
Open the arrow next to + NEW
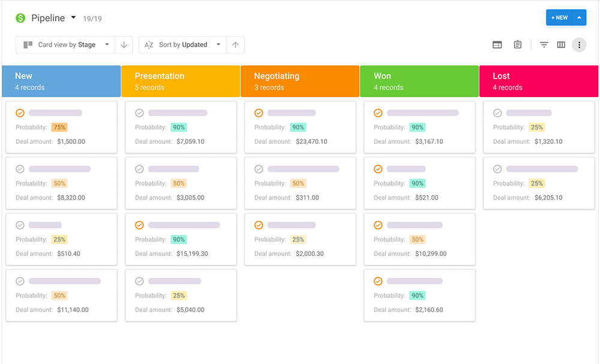pyautogui.click(x=580, y=17)
